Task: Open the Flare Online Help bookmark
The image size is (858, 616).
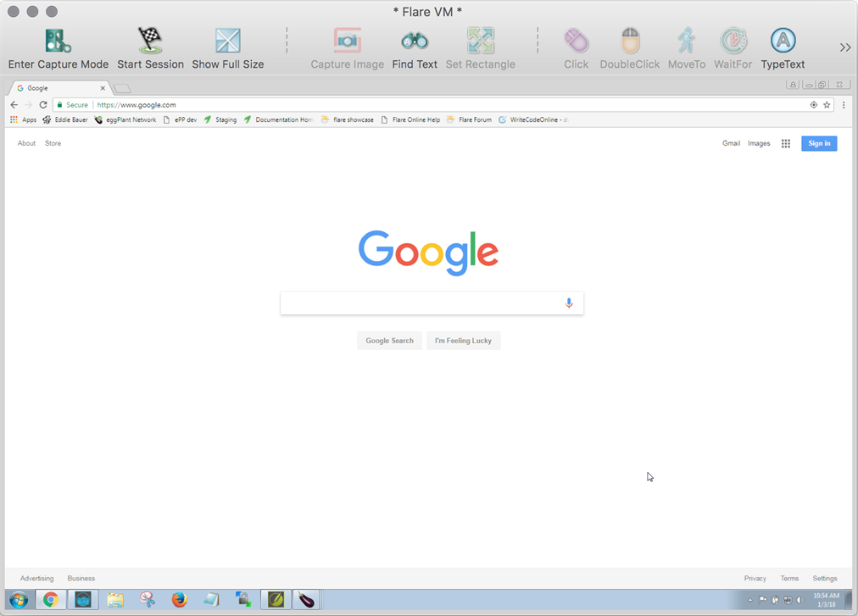Action: coord(410,119)
